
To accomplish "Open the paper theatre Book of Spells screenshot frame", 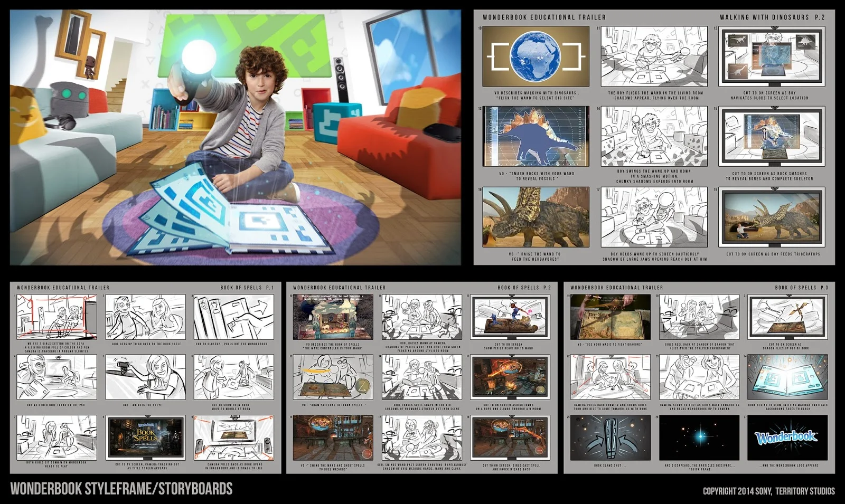I will (333, 317).
